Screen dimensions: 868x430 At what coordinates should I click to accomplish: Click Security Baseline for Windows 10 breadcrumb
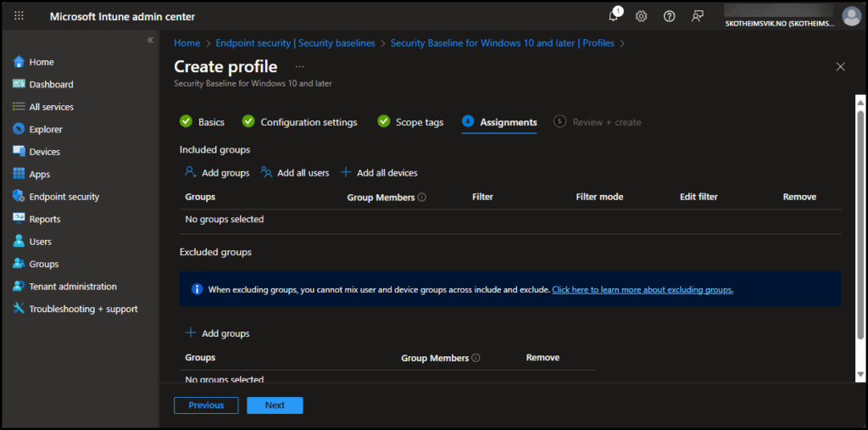coord(502,42)
